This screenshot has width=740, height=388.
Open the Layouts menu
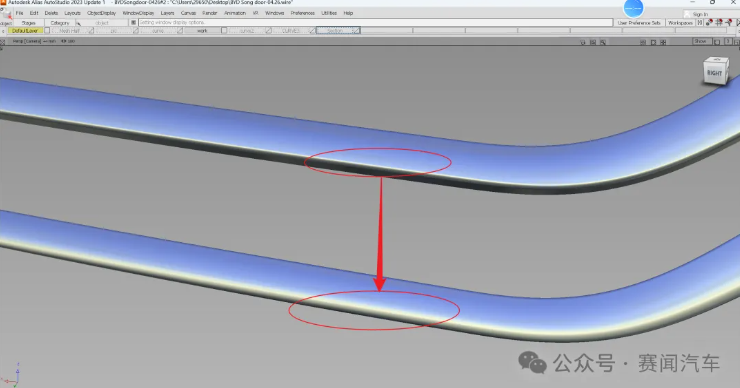click(x=72, y=13)
